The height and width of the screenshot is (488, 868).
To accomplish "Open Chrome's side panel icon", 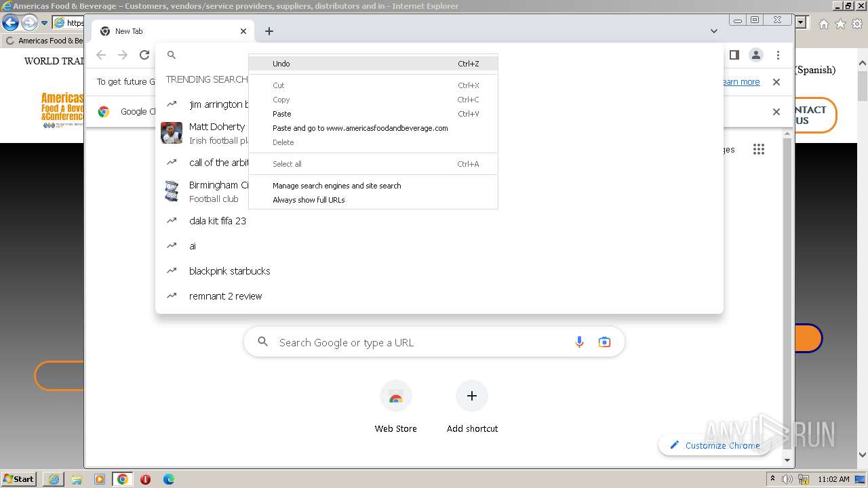I will (x=734, y=55).
